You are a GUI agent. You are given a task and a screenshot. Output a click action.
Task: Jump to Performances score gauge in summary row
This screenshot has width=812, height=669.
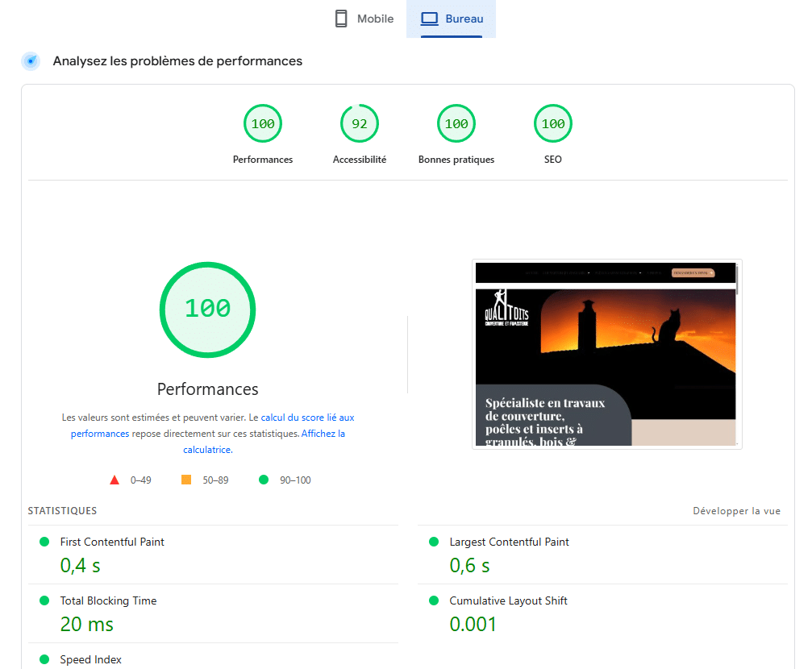(263, 124)
